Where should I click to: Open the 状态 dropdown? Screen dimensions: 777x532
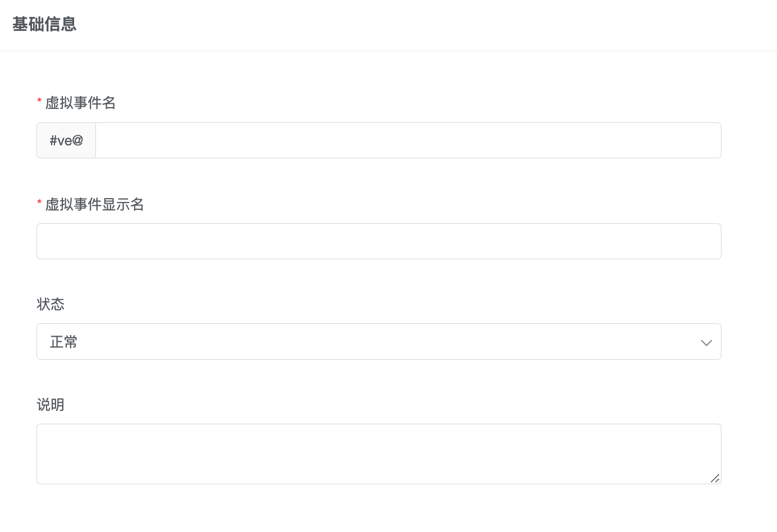[x=379, y=342]
